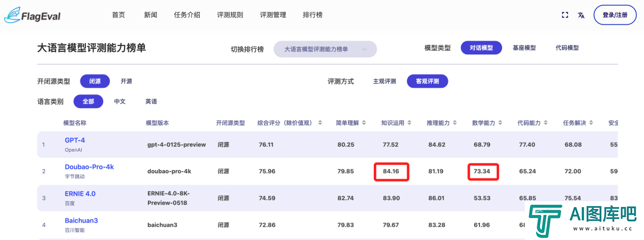Click ERNIE overall score 74.59
The image size is (644, 240).
pos(267,198)
